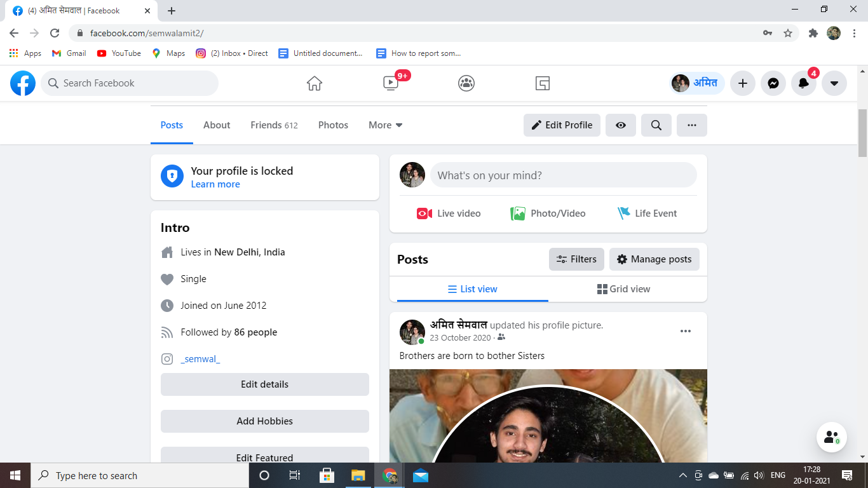Switch to List view
Image resolution: width=868 pixels, height=488 pixels.
pos(473,289)
